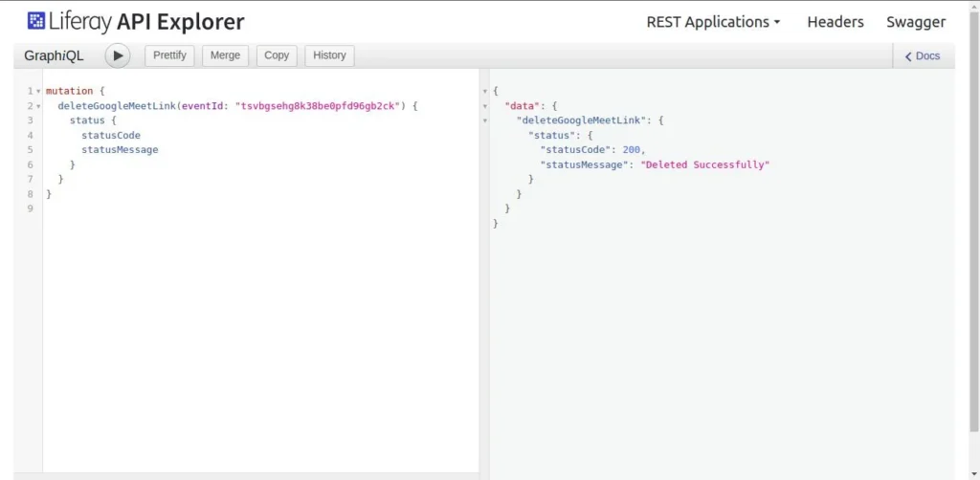Open the Docs panel
The width and height of the screenshot is (980, 480).
[924, 56]
